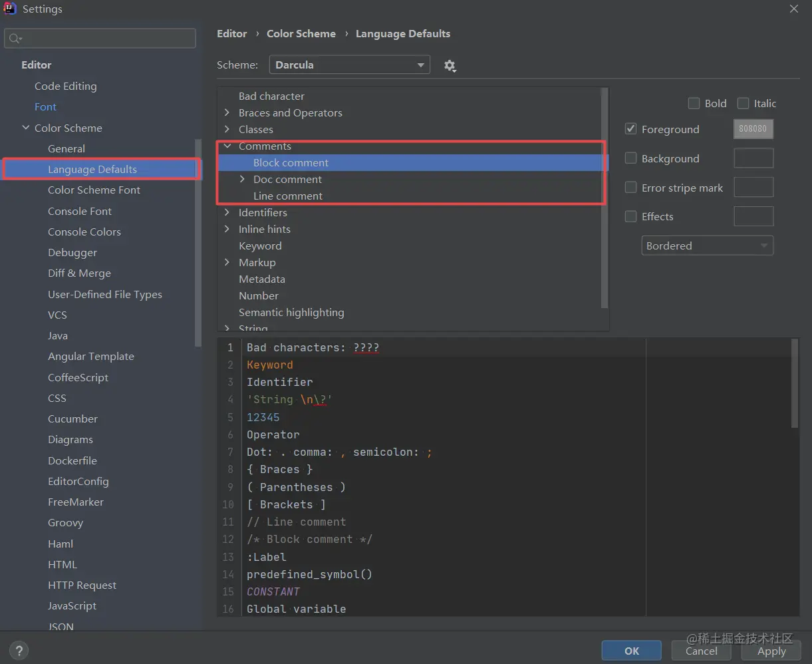Close the Settings dialog window
Viewport: 812px width, 664px height.
click(x=794, y=9)
